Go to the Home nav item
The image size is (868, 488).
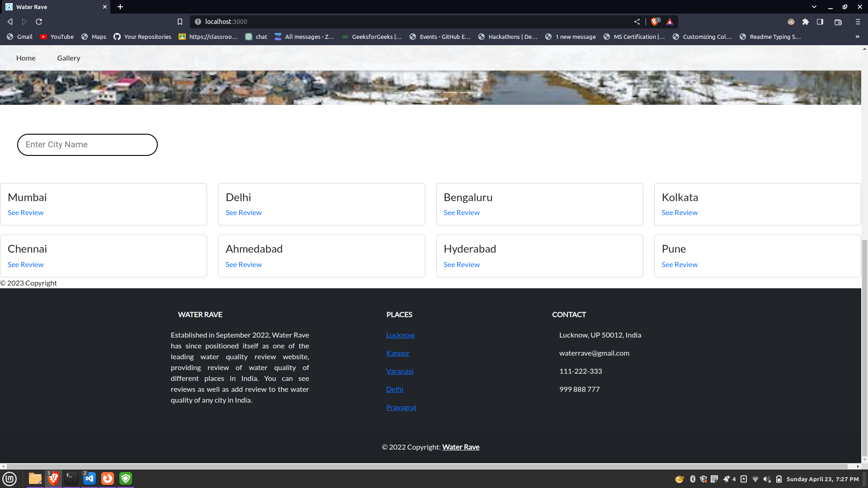pos(26,58)
